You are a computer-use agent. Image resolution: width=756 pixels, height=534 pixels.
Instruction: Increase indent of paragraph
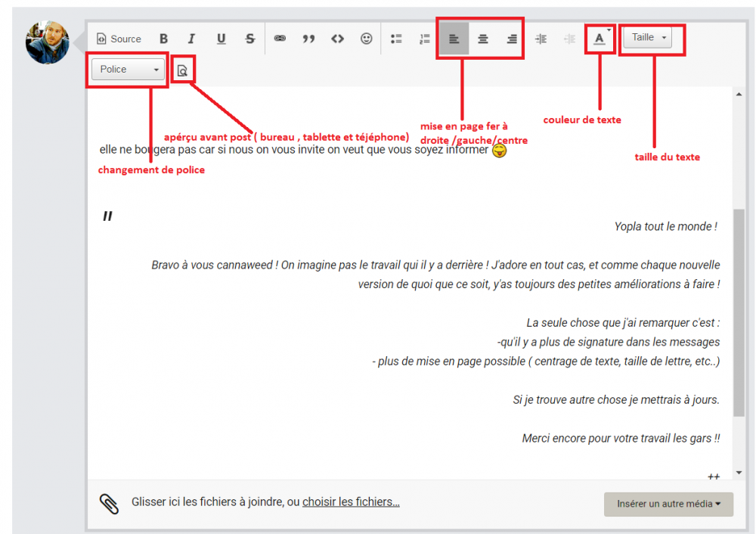(x=541, y=39)
